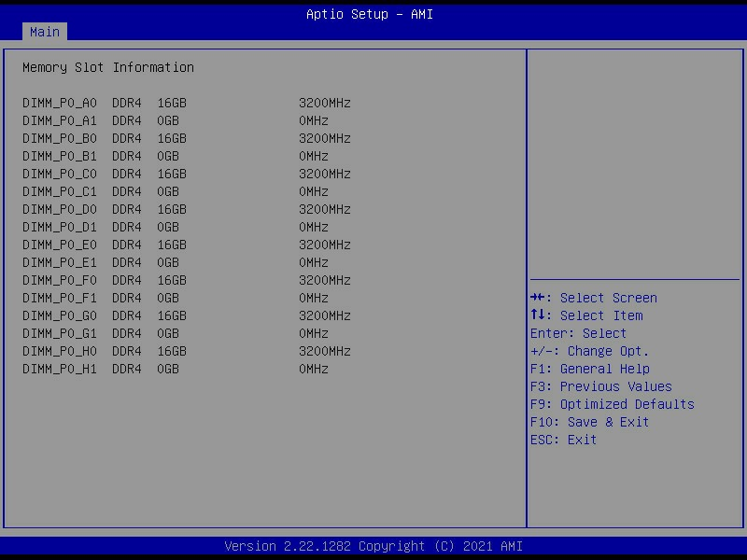Select the Main tab
747x560 pixels.
45,32
